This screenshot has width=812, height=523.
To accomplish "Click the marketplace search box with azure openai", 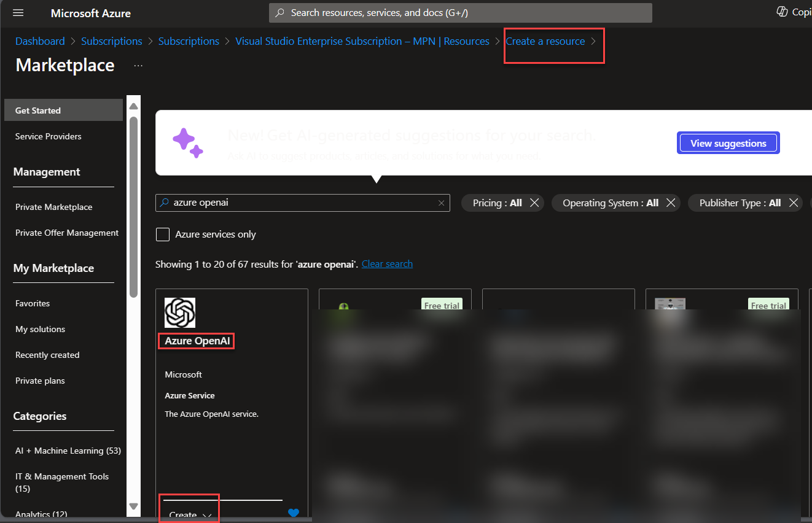I will tap(303, 203).
